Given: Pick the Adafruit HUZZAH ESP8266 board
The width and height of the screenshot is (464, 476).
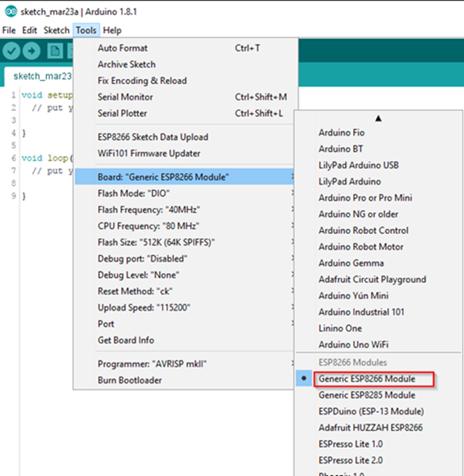Looking at the screenshot, I should pos(370,427).
